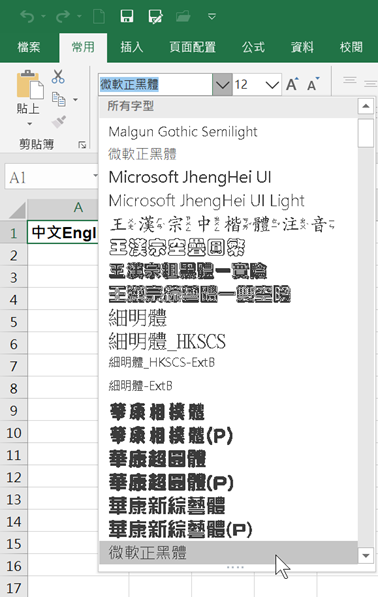Screen dimensions: 378x597
Task: Click the Undo arrow icon
Action: tap(27, 16)
